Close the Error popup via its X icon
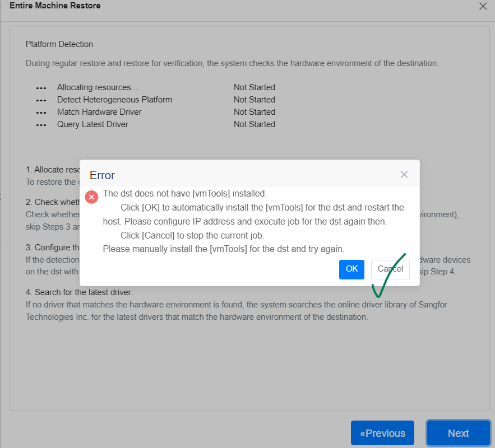 (x=404, y=174)
